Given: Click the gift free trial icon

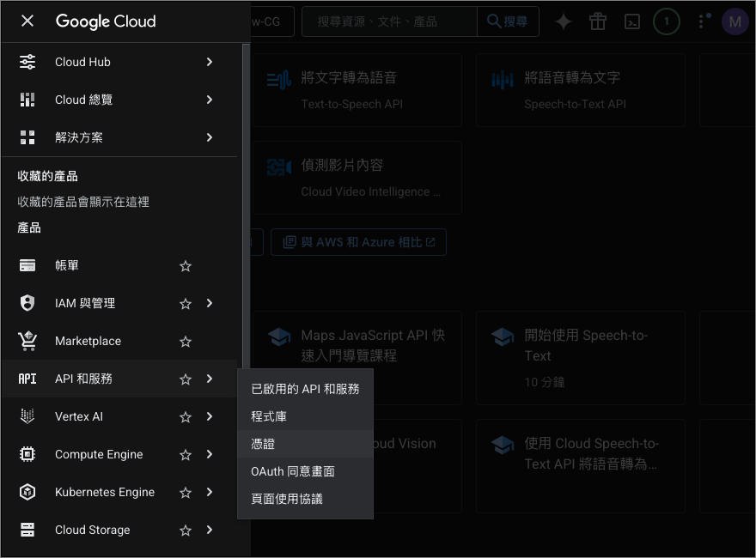Looking at the screenshot, I should pos(598,22).
